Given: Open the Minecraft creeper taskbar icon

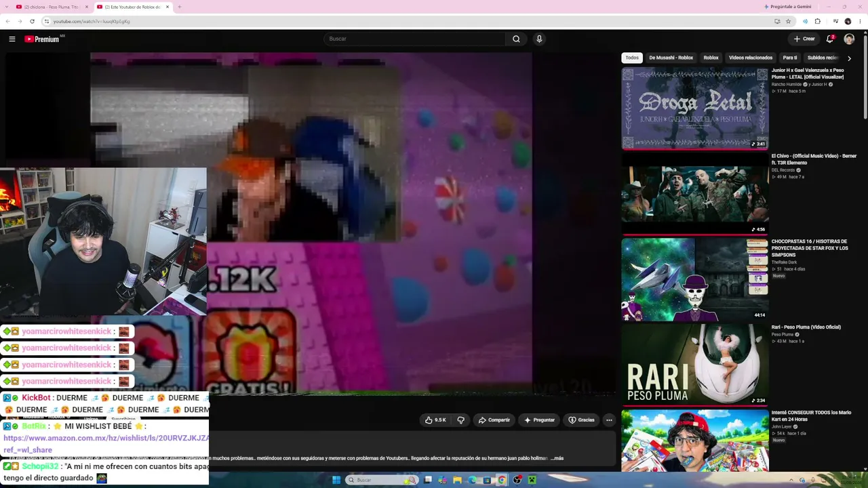Looking at the screenshot, I should (532, 480).
